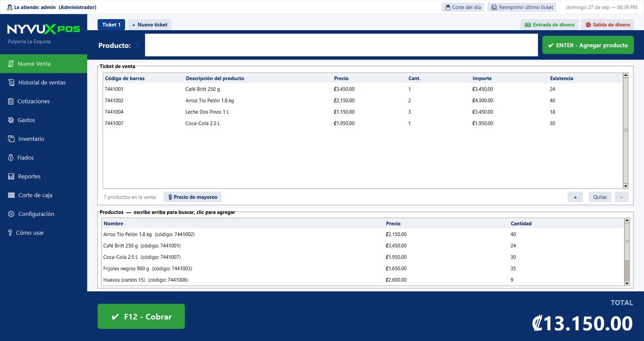
Task: Click Descripción del producto header
Action: (x=215, y=78)
